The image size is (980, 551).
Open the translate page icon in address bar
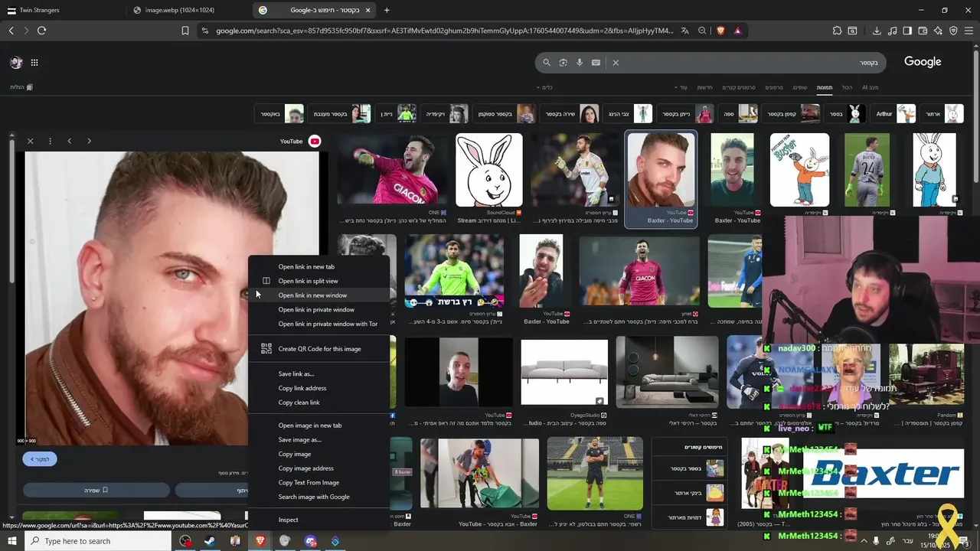(x=684, y=31)
